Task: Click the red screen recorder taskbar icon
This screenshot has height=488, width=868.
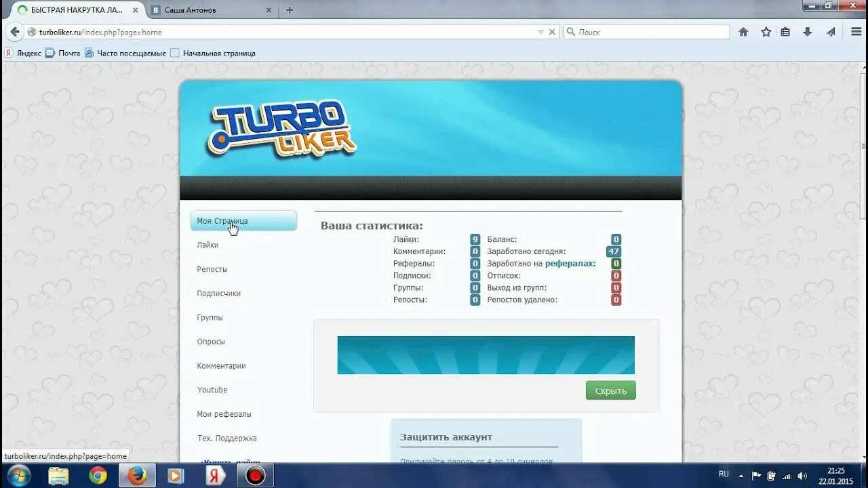Action: click(x=255, y=476)
